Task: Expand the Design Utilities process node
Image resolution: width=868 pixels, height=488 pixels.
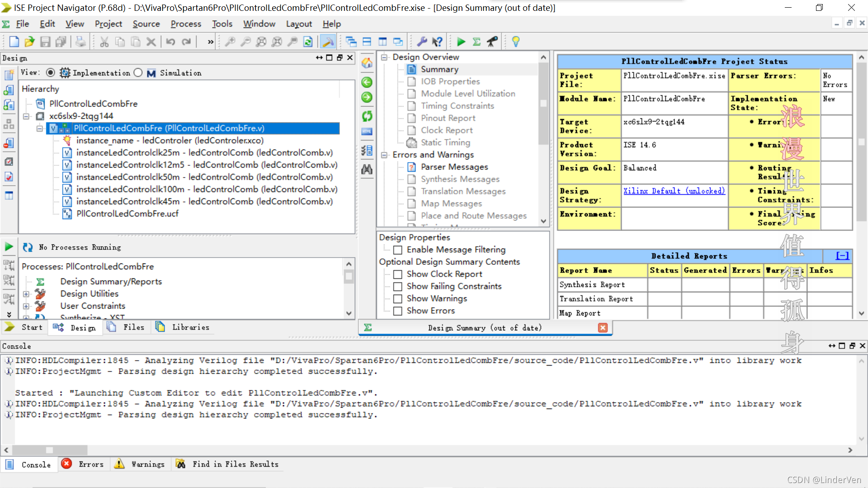Action: coord(26,294)
